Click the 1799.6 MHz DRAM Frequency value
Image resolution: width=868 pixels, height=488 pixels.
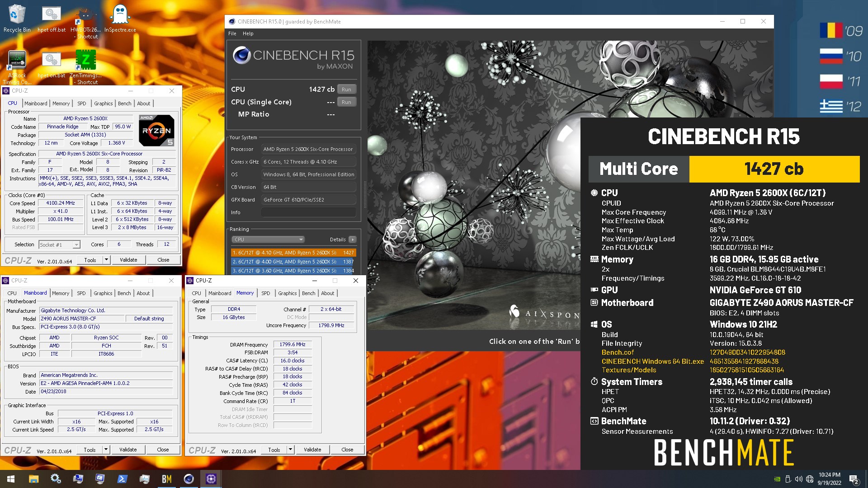[292, 344]
